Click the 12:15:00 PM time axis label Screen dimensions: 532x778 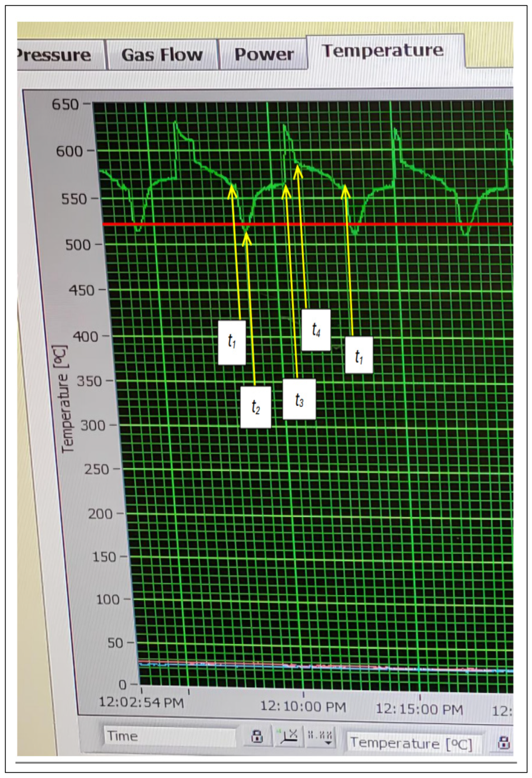coord(419,709)
